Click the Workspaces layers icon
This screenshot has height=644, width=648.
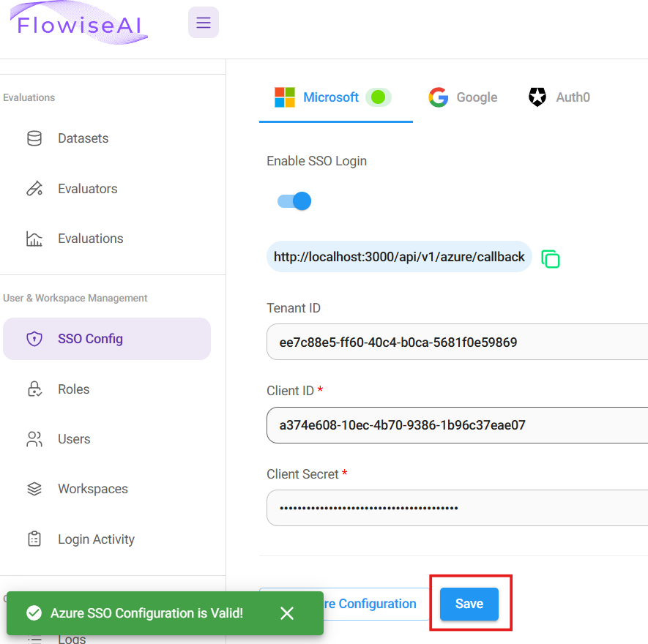pyautogui.click(x=34, y=489)
